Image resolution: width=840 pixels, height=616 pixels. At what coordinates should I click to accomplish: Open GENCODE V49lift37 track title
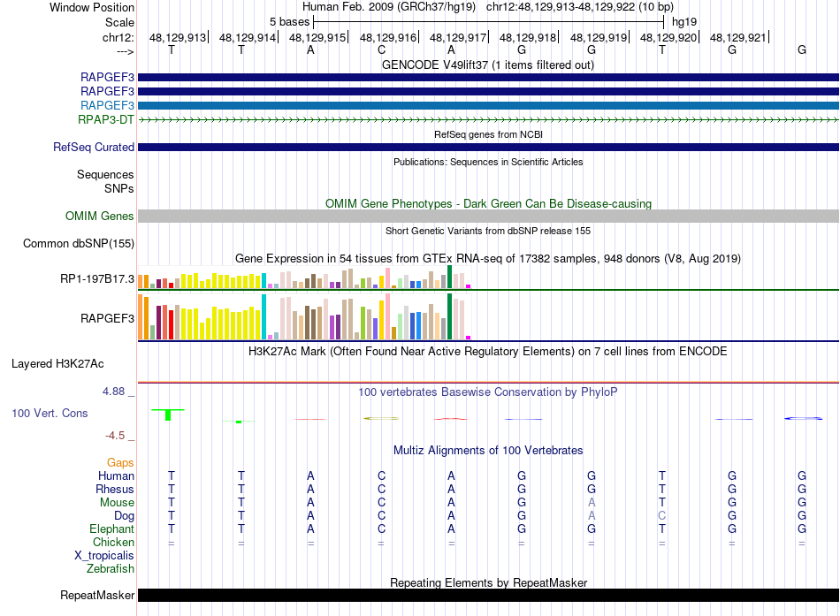coord(487,65)
